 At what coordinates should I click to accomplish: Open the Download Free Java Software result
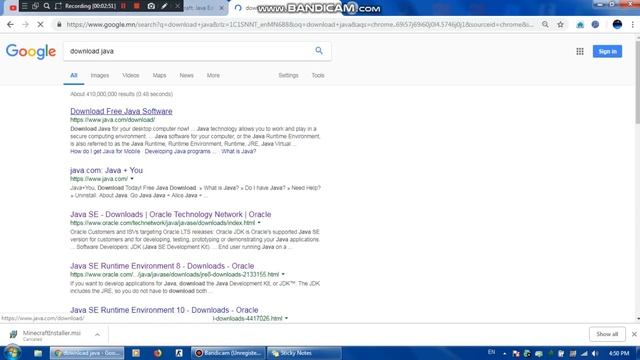coord(121,111)
